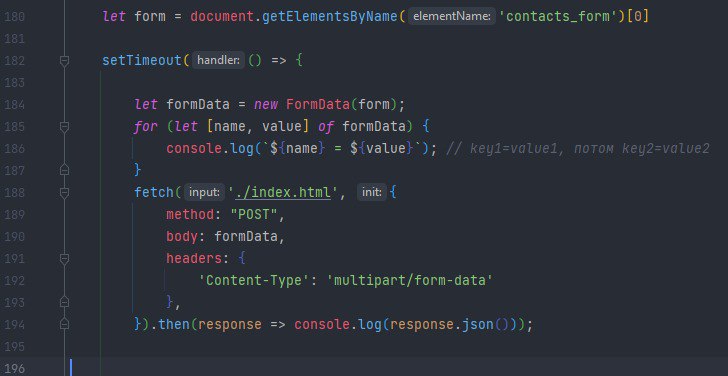The width and height of the screenshot is (728, 376).
Task: Toggle the fold end marker on line 187
Action: pos(65,170)
